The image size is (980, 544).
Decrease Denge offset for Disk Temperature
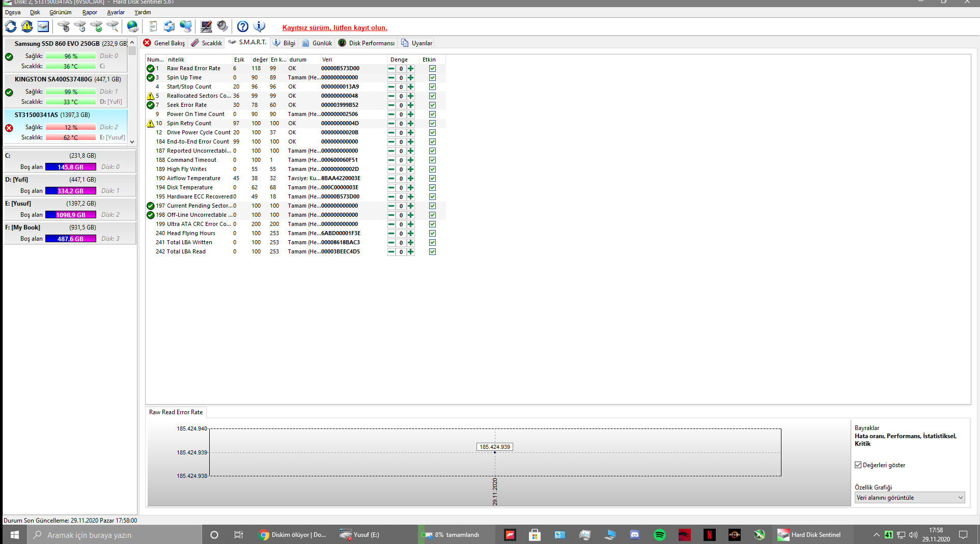tap(391, 188)
